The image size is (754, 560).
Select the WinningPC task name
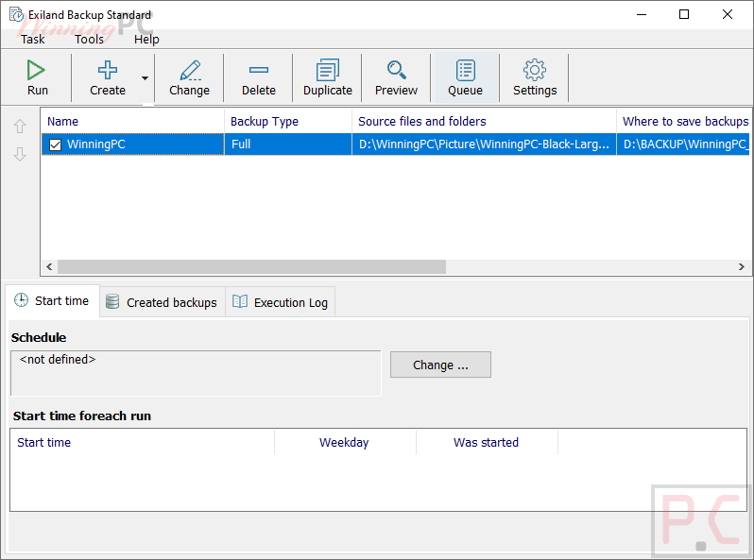tap(96, 144)
